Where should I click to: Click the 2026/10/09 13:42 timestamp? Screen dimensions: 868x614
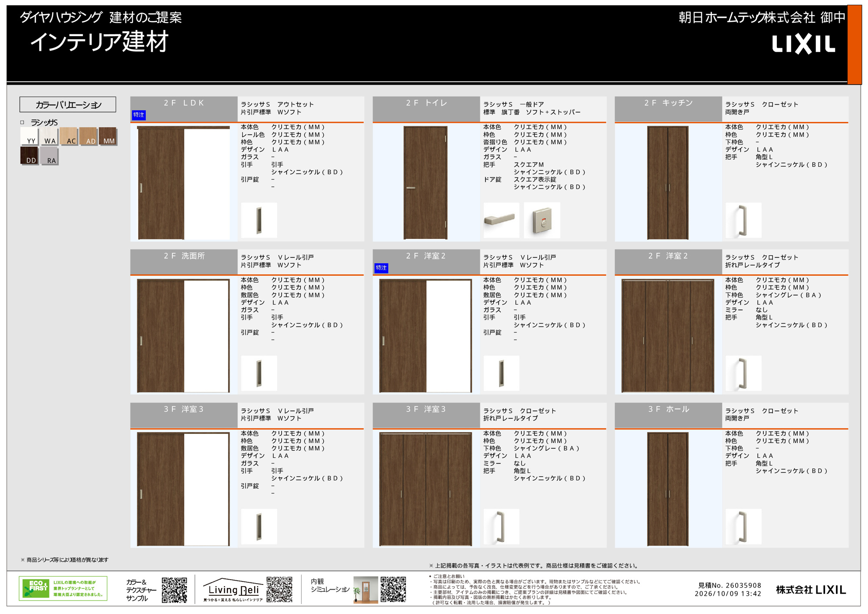click(x=728, y=594)
